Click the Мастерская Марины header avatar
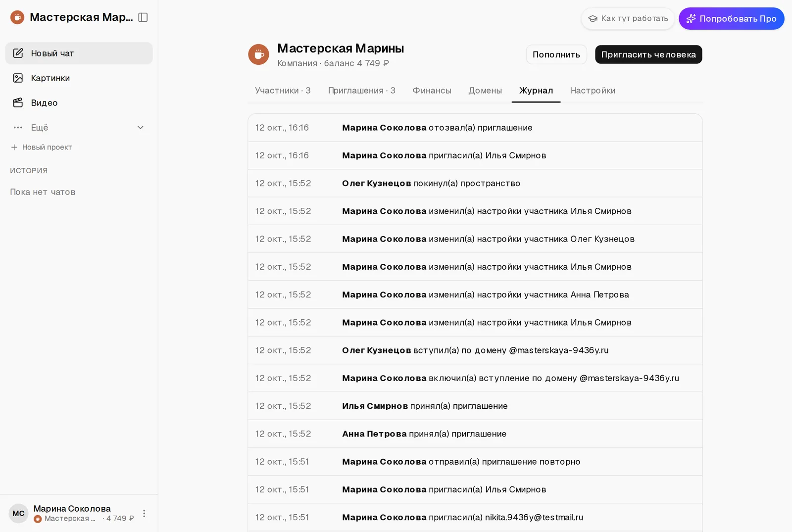Screen dimensions: 792x532 (x=258, y=54)
